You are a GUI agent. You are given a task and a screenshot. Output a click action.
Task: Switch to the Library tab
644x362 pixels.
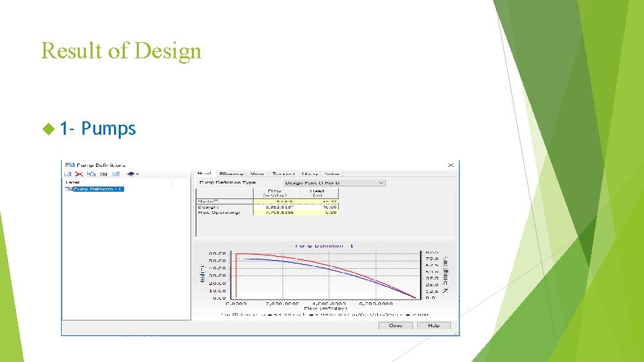pos(310,174)
